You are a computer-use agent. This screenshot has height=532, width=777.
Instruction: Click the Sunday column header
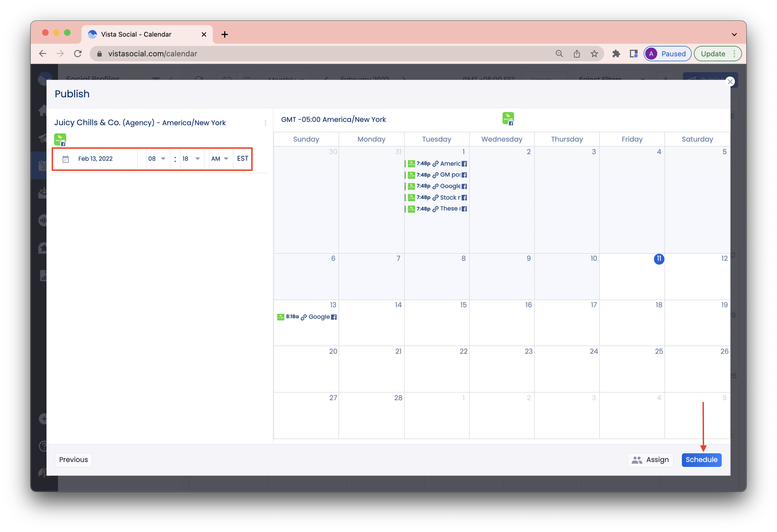pos(306,139)
